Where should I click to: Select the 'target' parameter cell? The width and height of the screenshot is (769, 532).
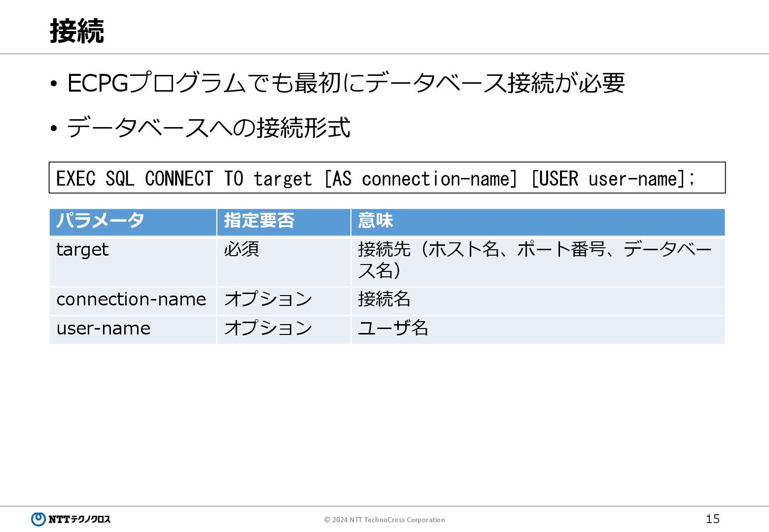click(133, 262)
